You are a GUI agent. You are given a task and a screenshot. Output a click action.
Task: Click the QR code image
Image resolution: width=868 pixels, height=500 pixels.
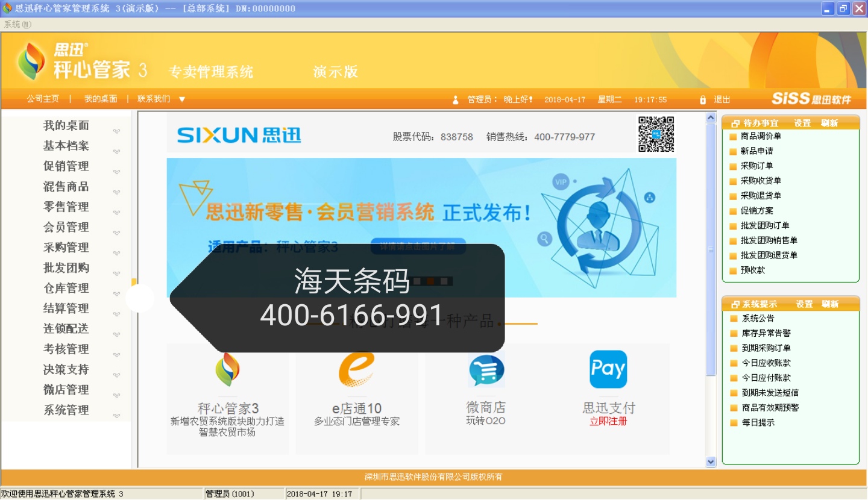[656, 134]
